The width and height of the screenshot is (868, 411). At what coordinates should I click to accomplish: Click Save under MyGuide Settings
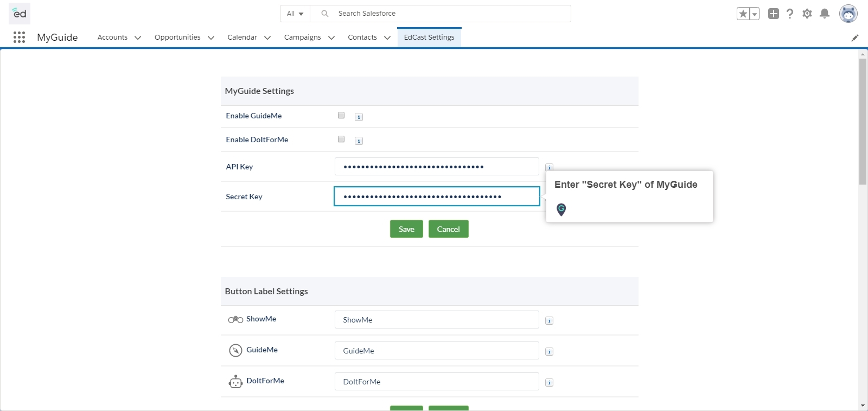tap(406, 229)
